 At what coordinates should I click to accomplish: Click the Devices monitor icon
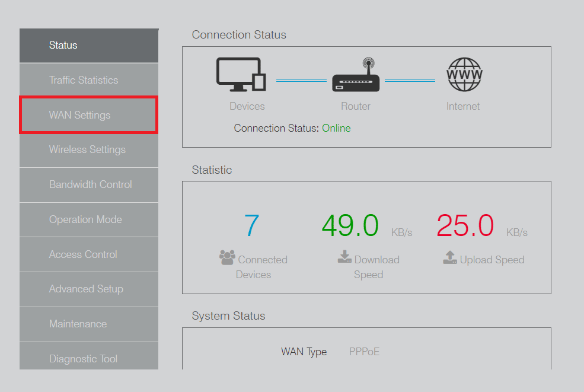(240, 74)
